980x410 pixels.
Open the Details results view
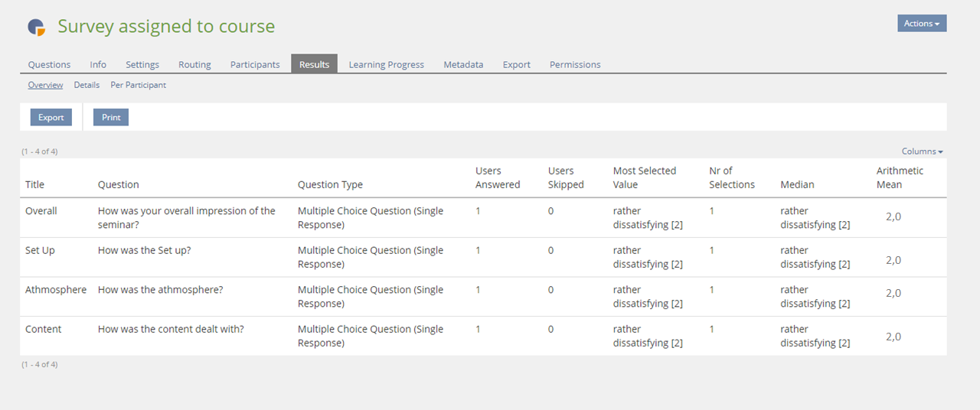87,85
